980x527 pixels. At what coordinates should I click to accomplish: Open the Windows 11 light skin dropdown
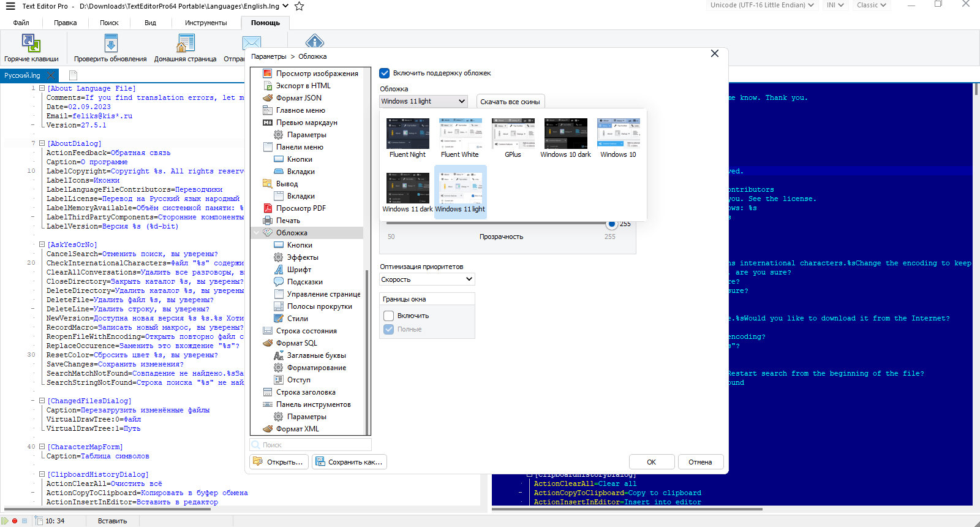point(424,101)
